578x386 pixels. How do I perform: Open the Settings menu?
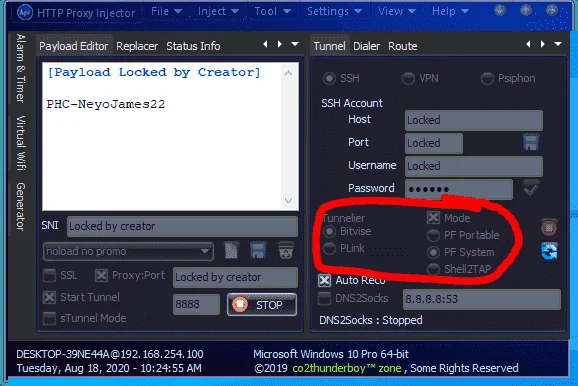pos(334,11)
